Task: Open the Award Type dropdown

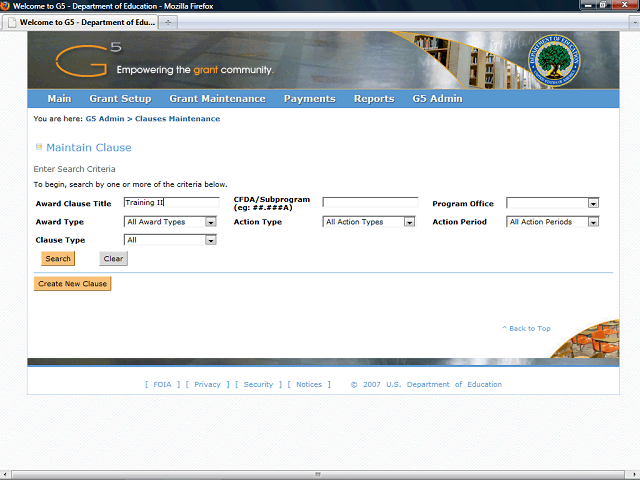Action: pyautogui.click(x=170, y=222)
